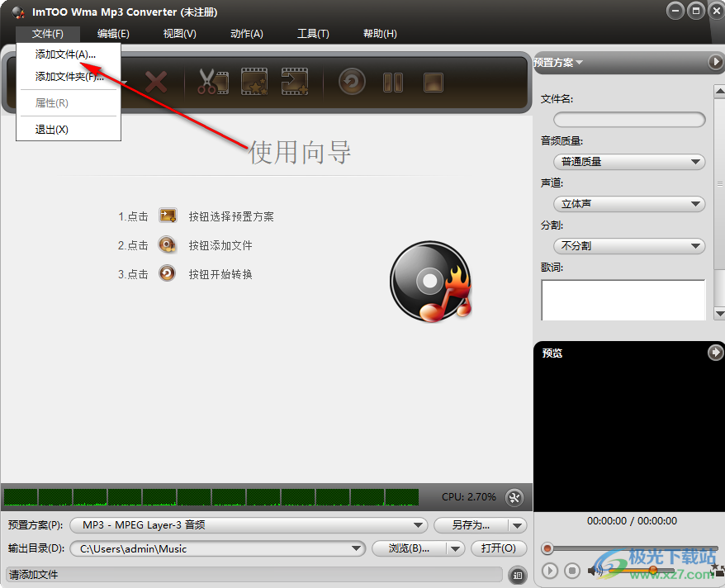Viewport: 725px width, 588px height.
Task: Click the settings panel scroll down arrow
Action: pos(719,313)
